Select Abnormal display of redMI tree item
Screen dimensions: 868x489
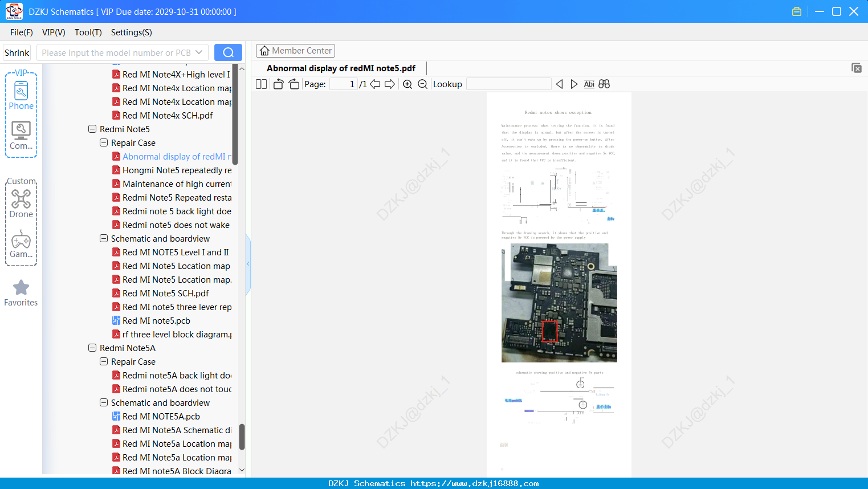[172, 157]
